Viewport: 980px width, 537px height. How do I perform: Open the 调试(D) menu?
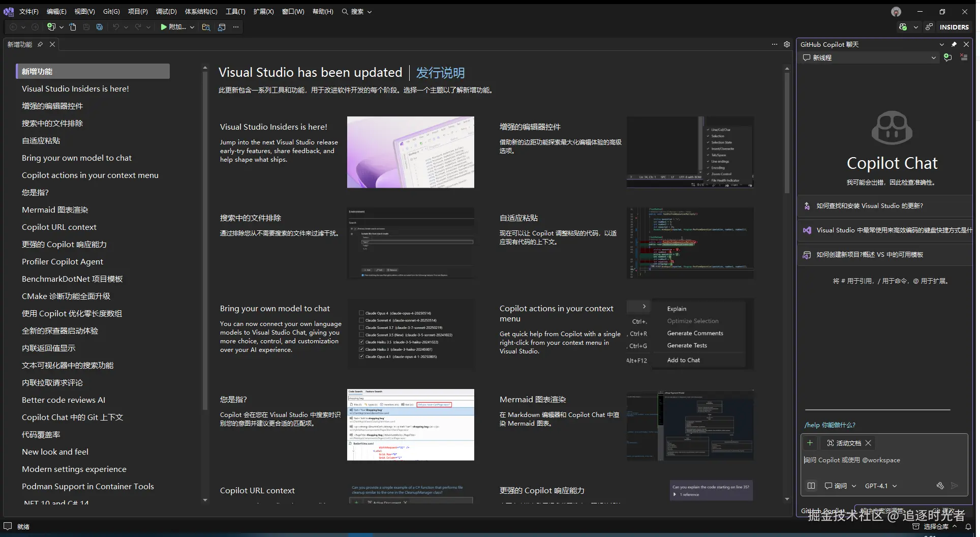point(166,12)
